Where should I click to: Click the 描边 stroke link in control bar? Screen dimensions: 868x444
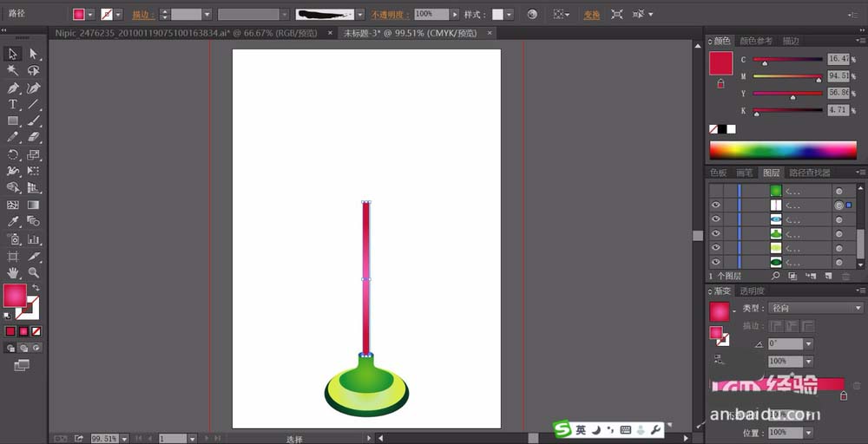click(x=143, y=15)
